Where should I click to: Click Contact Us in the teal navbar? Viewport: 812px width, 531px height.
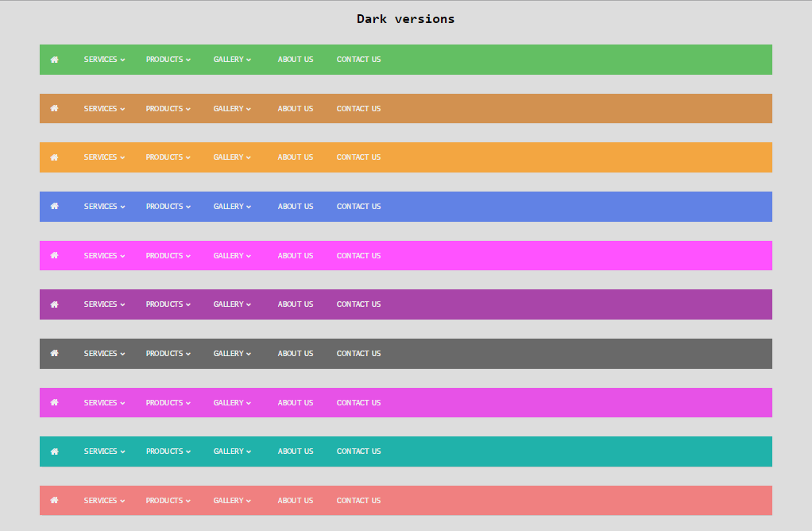(x=358, y=452)
